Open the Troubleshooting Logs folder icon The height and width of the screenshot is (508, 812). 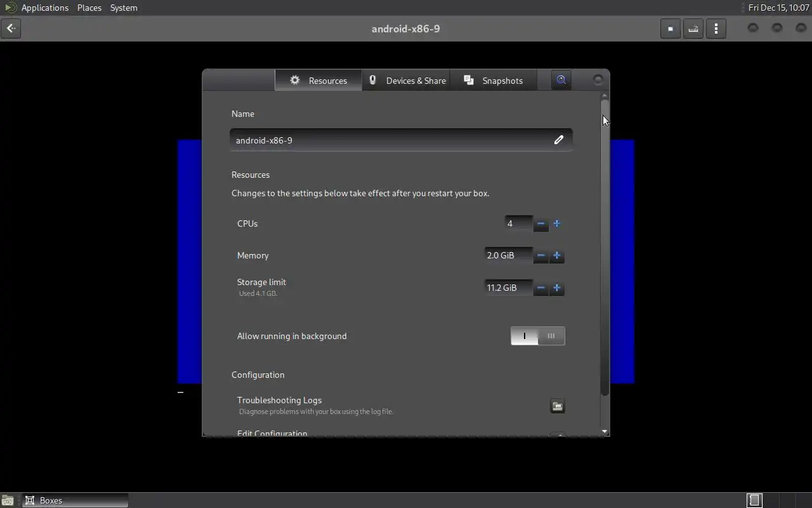[x=557, y=406]
